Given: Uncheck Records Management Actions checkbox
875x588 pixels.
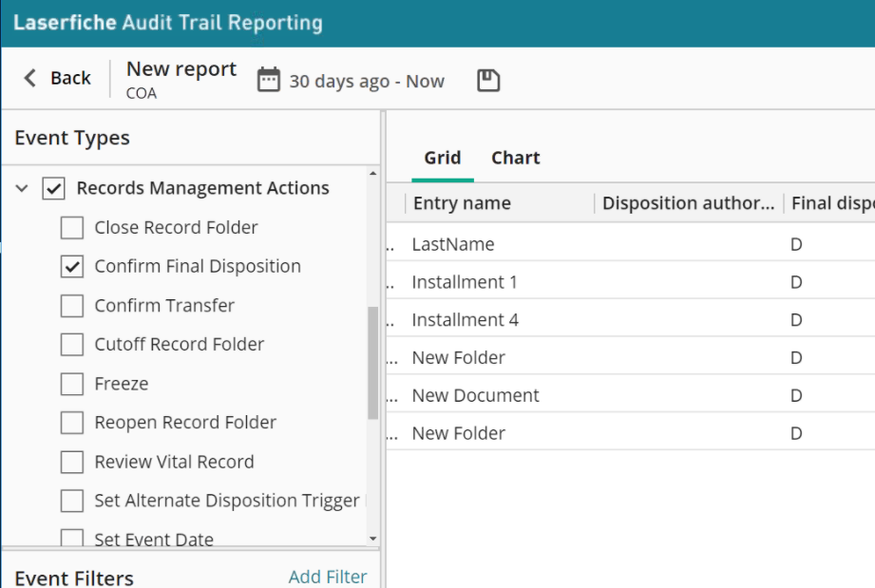Looking at the screenshot, I should point(53,189).
